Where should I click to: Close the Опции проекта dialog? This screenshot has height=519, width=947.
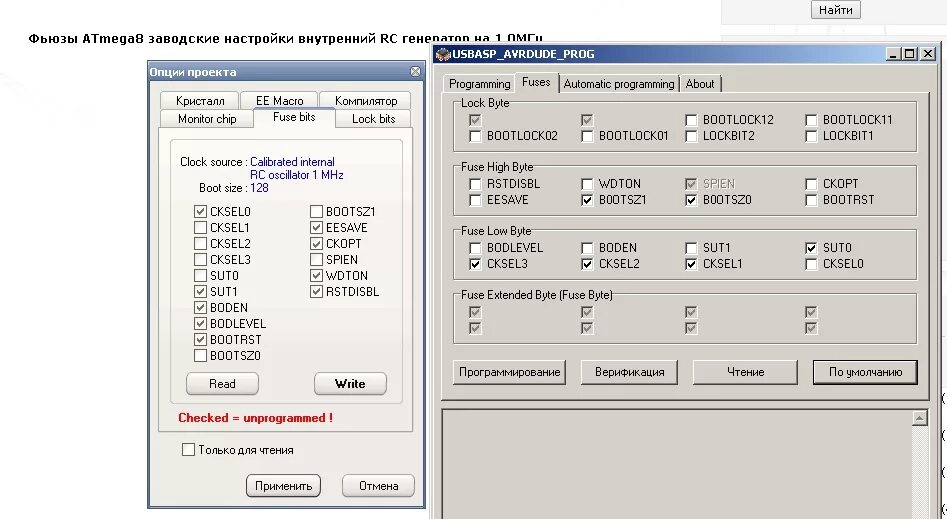[416, 71]
